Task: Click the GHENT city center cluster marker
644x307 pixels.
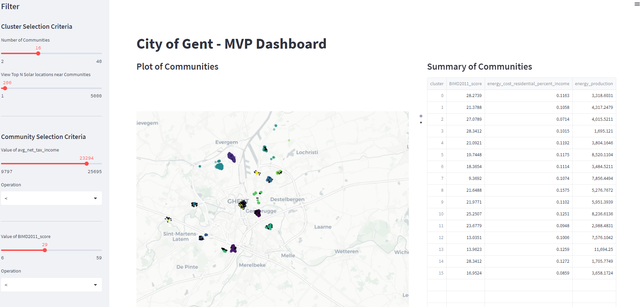Action: 242,204
